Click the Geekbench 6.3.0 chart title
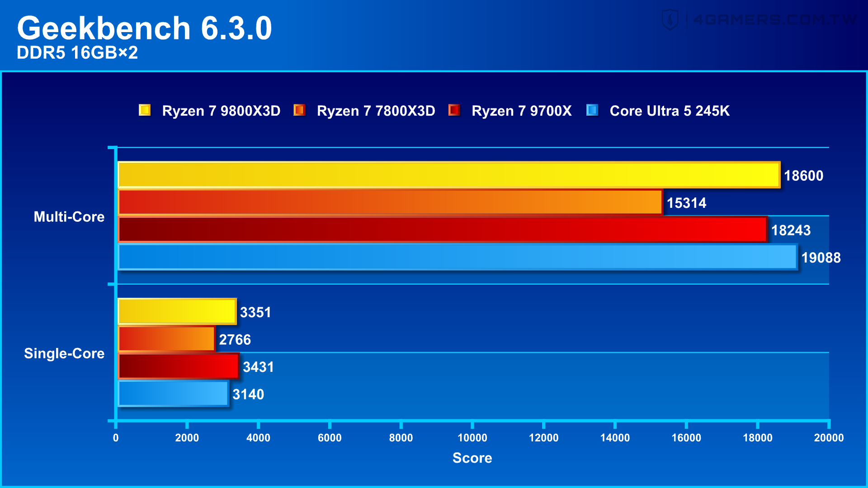 (x=145, y=28)
